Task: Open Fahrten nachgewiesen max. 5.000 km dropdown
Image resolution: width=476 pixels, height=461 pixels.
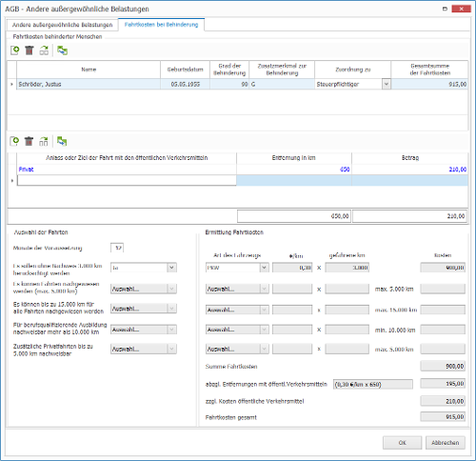Action: [171, 289]
